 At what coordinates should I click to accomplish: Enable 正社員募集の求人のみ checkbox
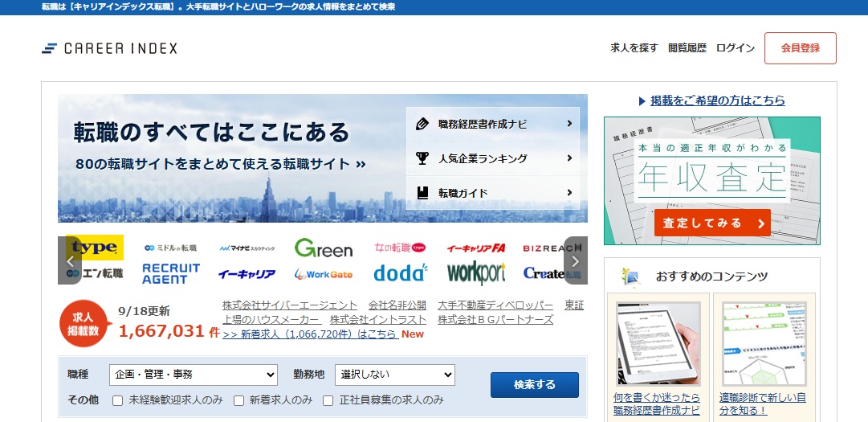click(328, 400)
